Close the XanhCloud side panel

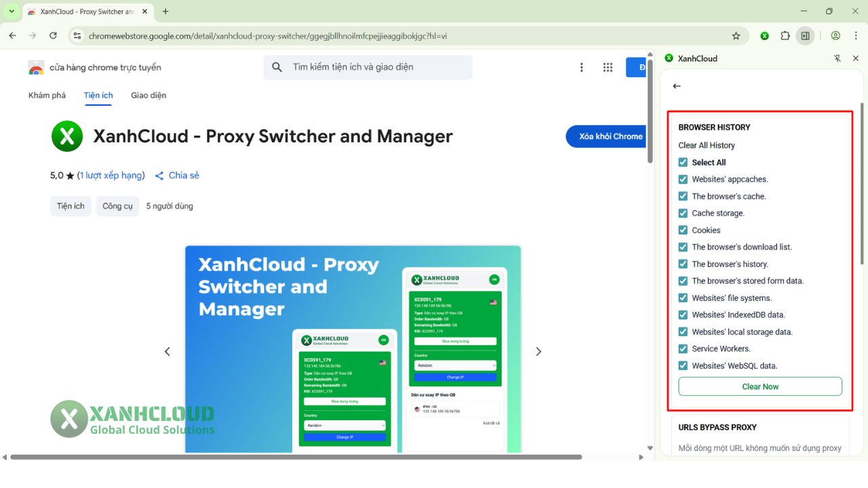click(x=856, y=59)
